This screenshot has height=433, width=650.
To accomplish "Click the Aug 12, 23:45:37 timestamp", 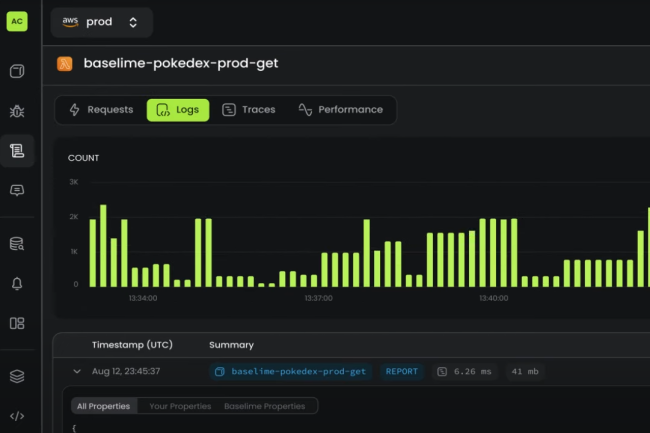I will (x=126, y=371).
